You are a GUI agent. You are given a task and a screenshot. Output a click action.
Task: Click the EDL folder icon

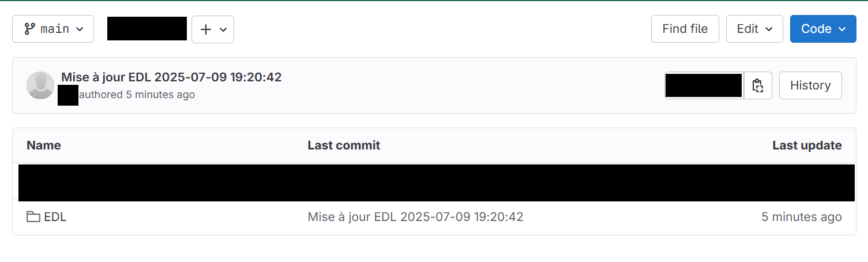(x=33, y=217)
